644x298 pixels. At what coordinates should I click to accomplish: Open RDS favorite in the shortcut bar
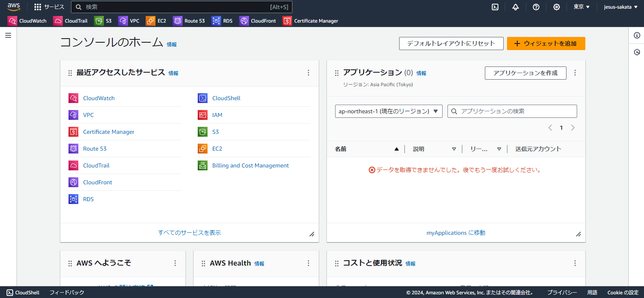point(222,21)
